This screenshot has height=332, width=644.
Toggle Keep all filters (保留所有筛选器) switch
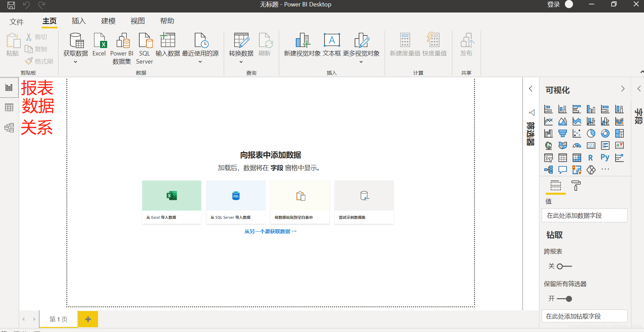pyautogui.click(x=564, y=299)
